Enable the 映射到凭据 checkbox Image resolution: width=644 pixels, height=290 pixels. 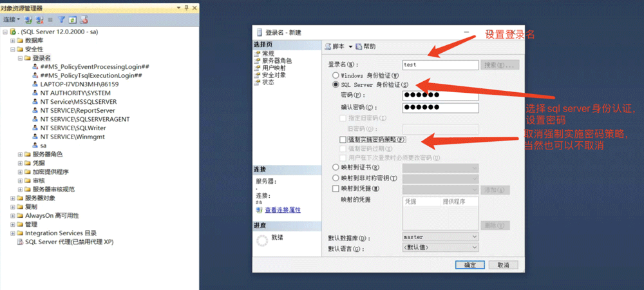click(336, 189)
